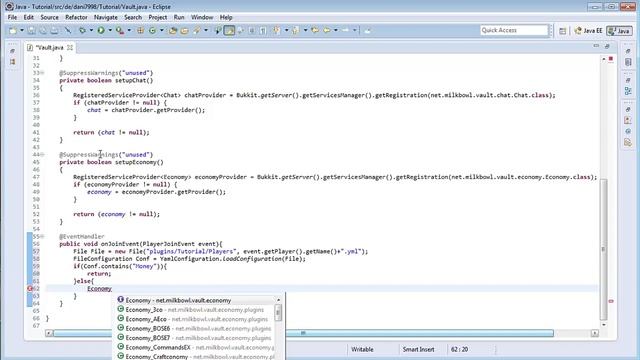Switch to the Java EE perspective
This screenshot has width=640, height=360.
[x=588, y=31]
